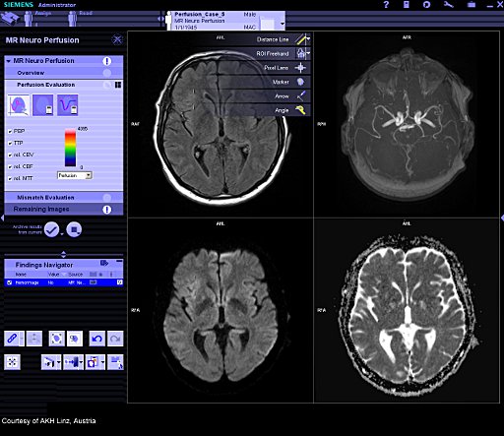Toggle the TTP map checkbox

(x=10, y=143)
